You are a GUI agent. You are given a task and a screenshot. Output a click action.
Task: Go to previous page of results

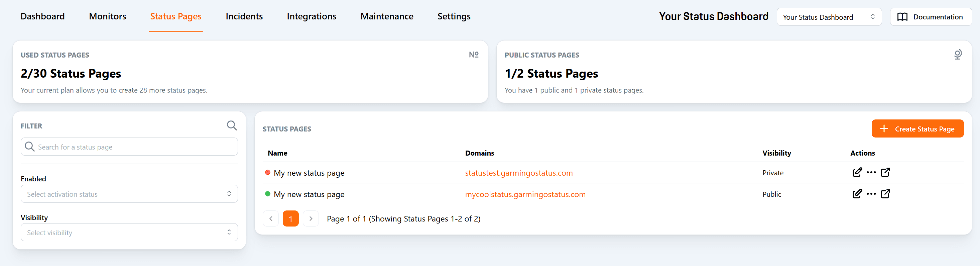(x=271, y=219)
